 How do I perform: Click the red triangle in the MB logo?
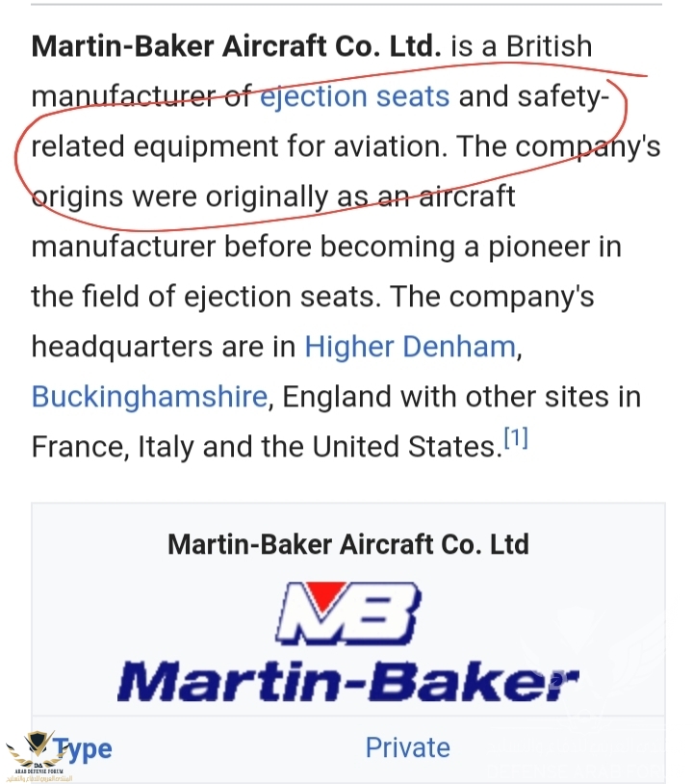325,596
